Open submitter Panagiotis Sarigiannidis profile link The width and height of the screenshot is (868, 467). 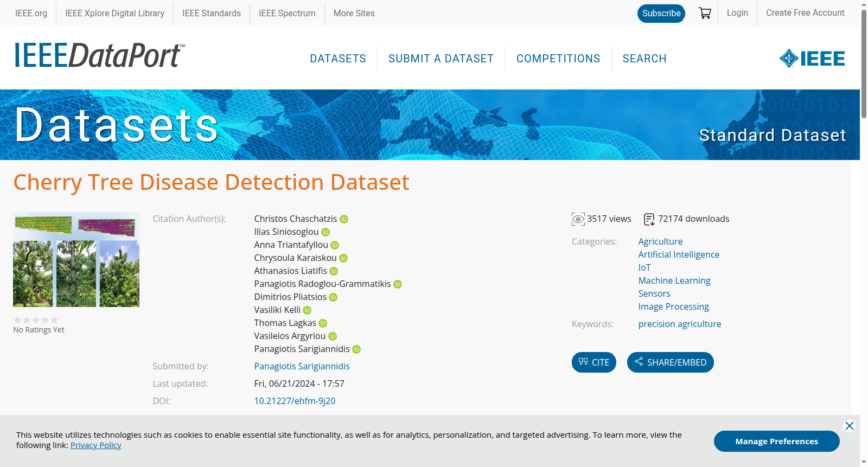pyautogui.click(x=302, y=367)
